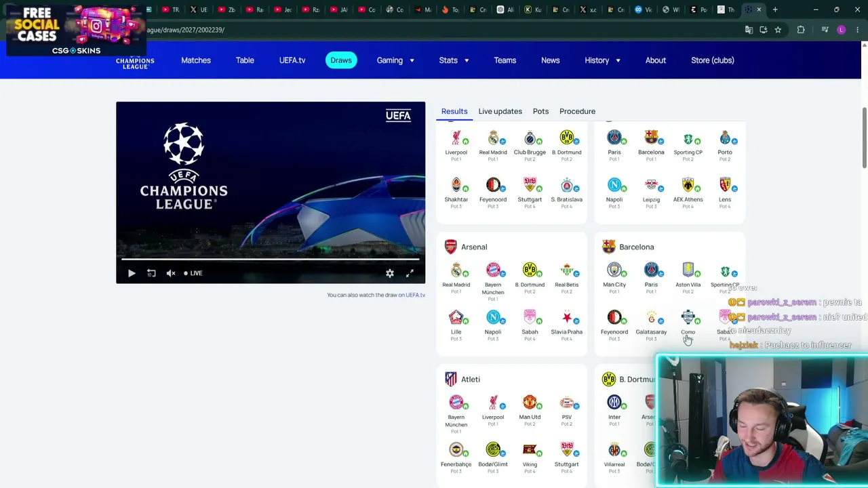Go to the News section

click(x=551, y=60)
